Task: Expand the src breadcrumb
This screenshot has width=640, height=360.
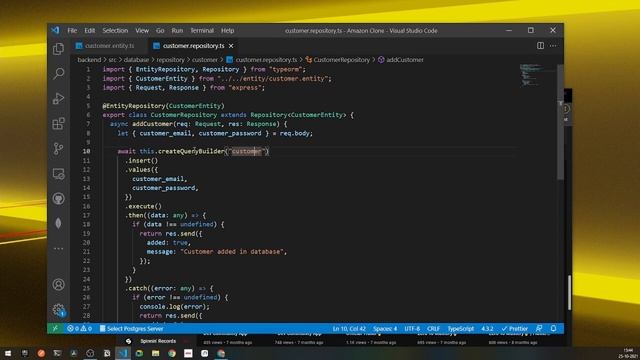Action: 112,60
